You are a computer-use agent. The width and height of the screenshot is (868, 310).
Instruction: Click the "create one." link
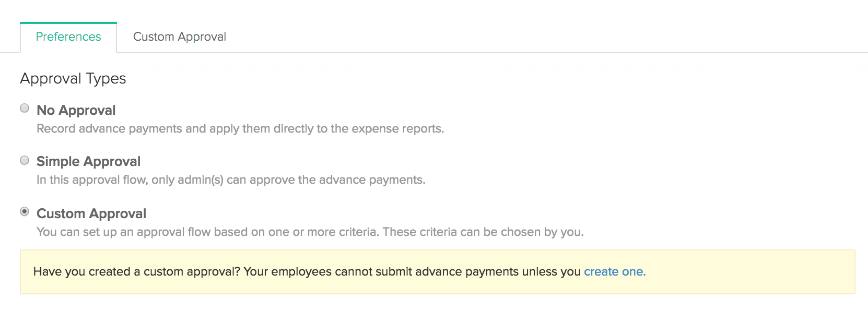(x=614, y=272)
